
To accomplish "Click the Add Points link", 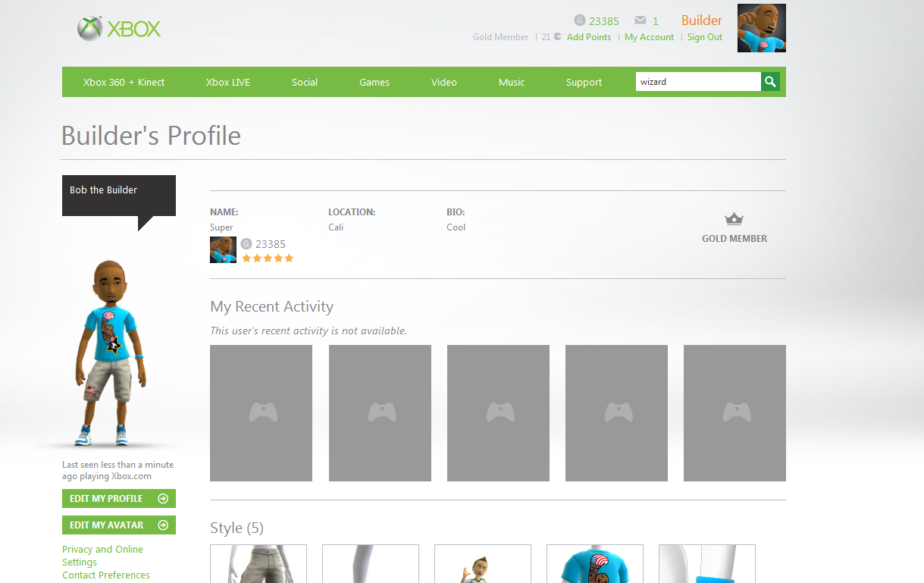I will click(x=589, y=37).
